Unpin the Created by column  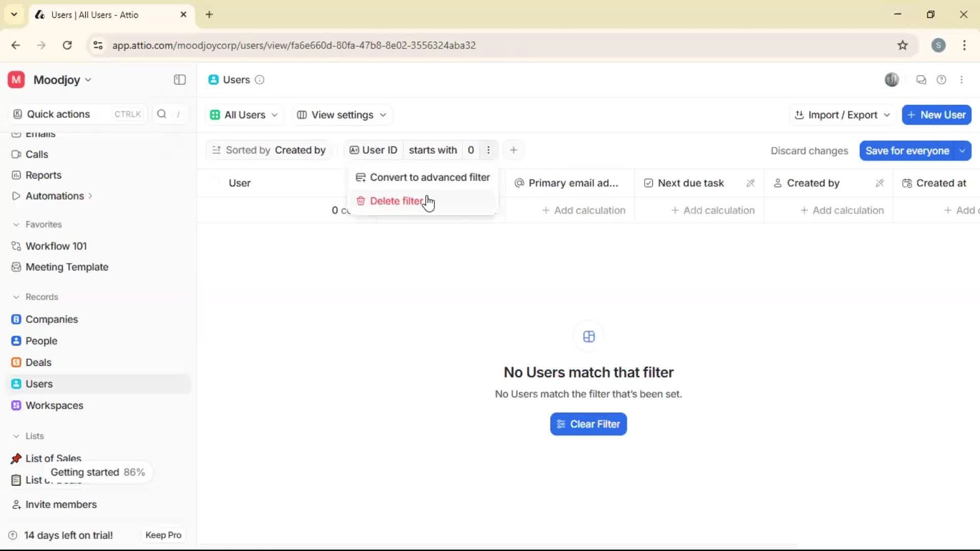(x=879, y=183)
